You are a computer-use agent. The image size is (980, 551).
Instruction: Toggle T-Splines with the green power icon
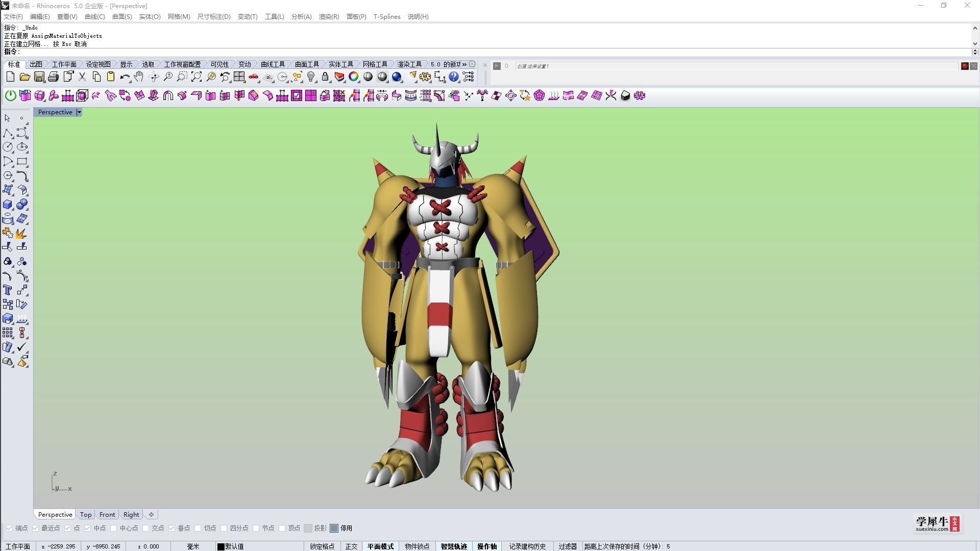(10, 95)
